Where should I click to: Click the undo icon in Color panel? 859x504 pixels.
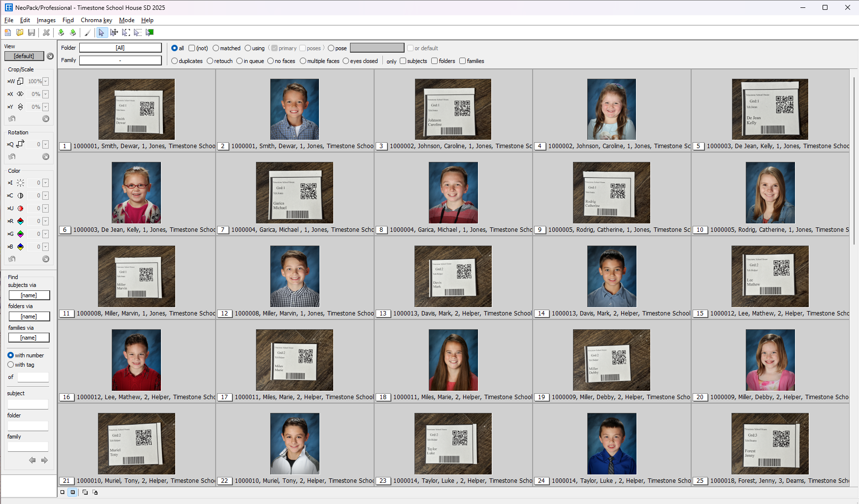12,259
